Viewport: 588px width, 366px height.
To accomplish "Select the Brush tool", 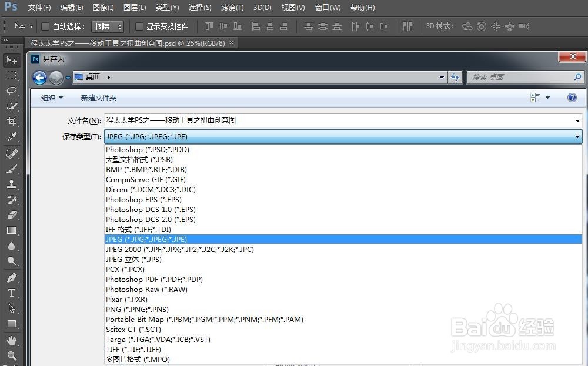I will (x=12, y=169).
